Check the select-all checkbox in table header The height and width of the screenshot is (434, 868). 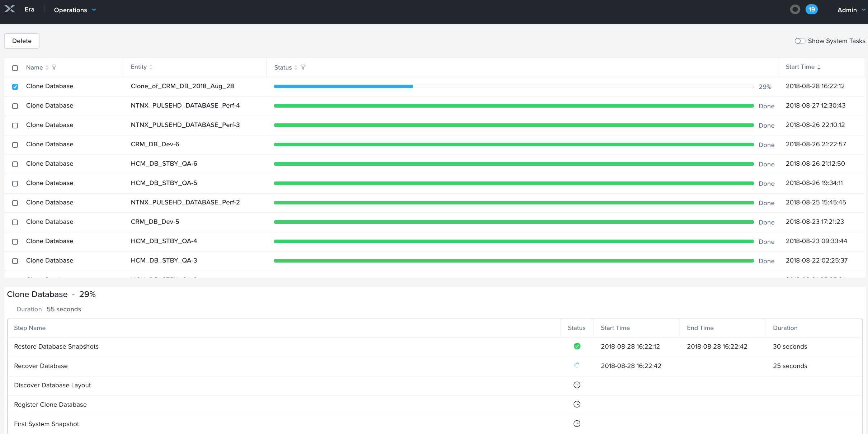click(15, 68)
